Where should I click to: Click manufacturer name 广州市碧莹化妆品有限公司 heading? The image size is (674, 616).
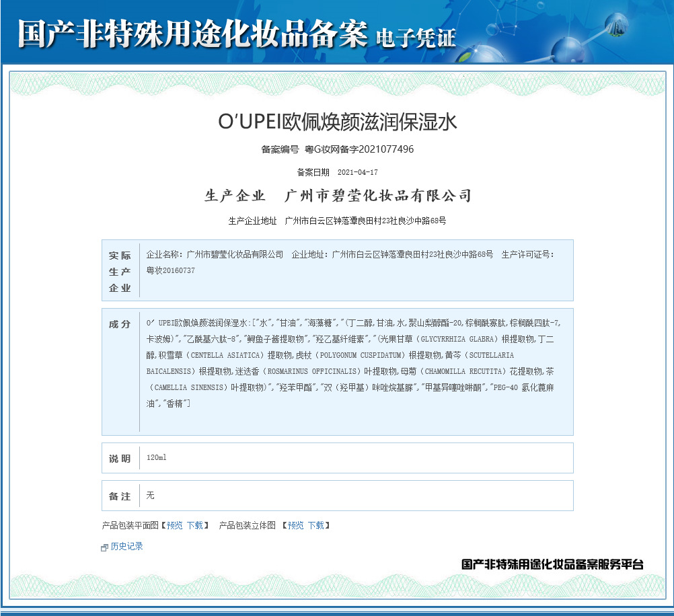point(378,196)
